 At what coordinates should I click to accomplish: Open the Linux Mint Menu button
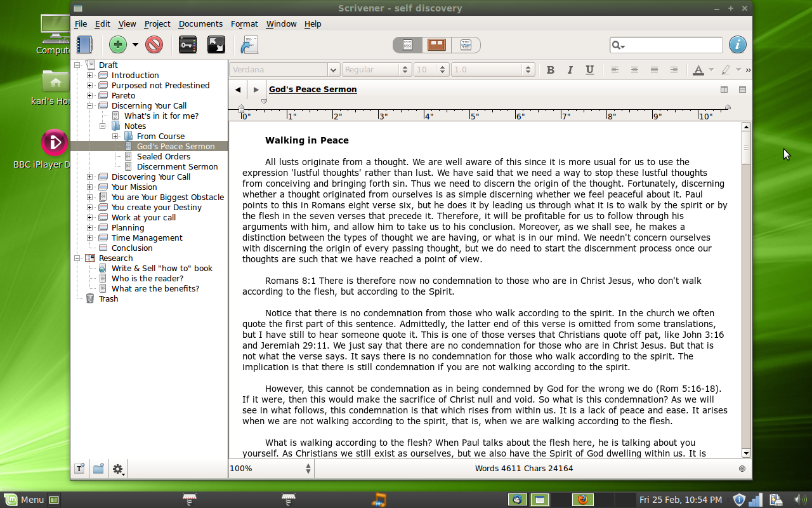click(24, 500)
